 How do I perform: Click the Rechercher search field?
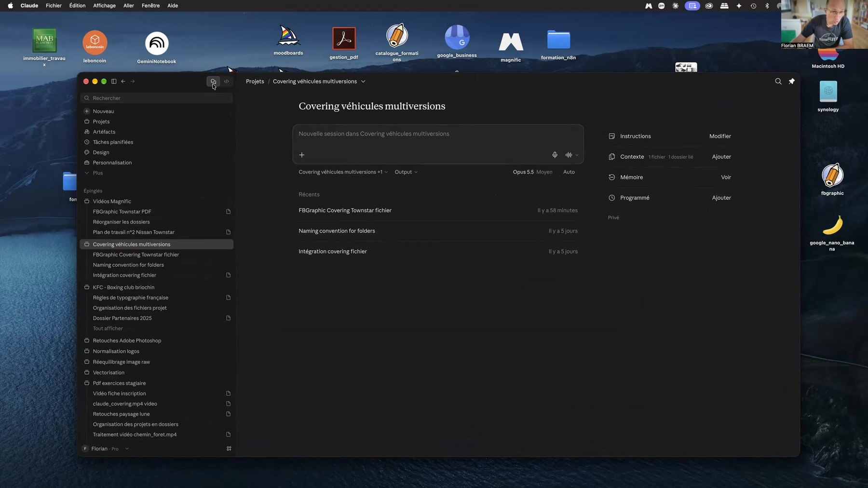click(157, 98)
